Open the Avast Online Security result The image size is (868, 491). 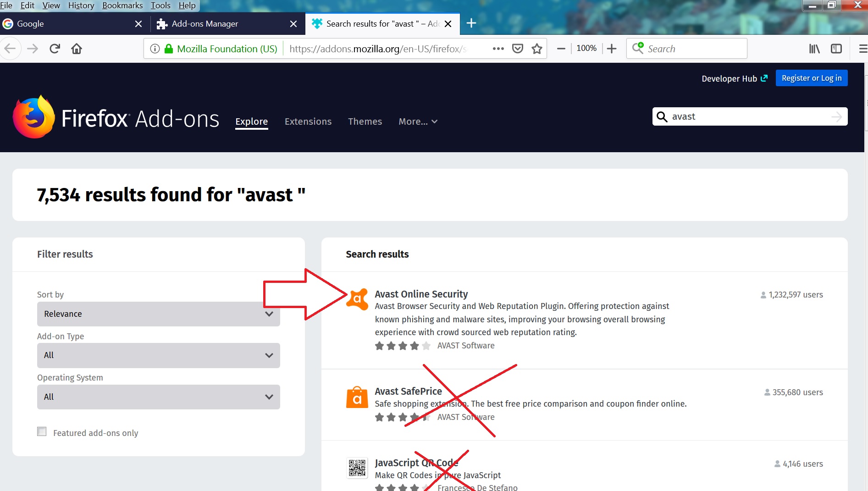[x=421, y=294]
